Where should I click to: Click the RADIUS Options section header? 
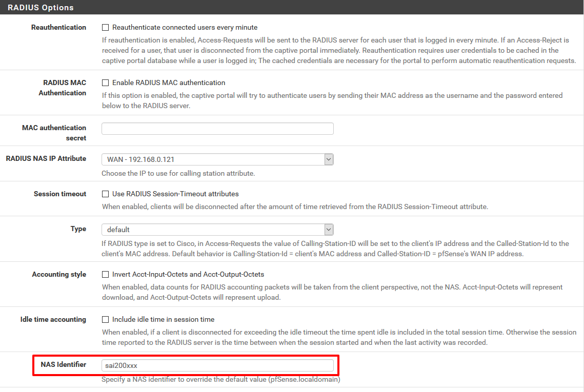tap(41, 8)
